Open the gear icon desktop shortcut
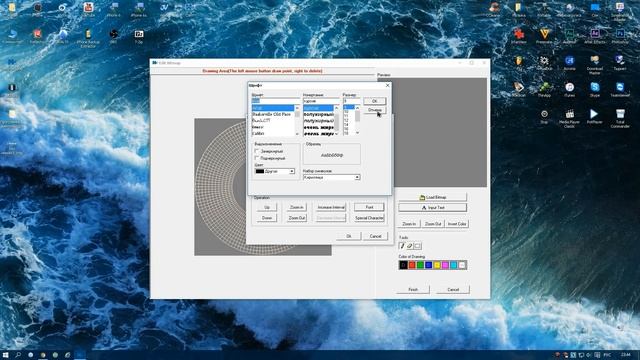This screenshot has height=360, width=640. [x=544, y=63]
